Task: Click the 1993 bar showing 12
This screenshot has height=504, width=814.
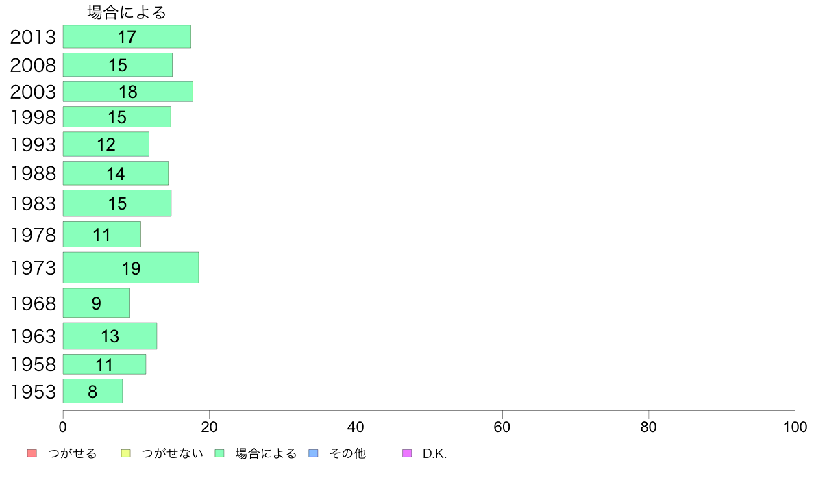Action: pyautogui.click(x=106, y=144)
